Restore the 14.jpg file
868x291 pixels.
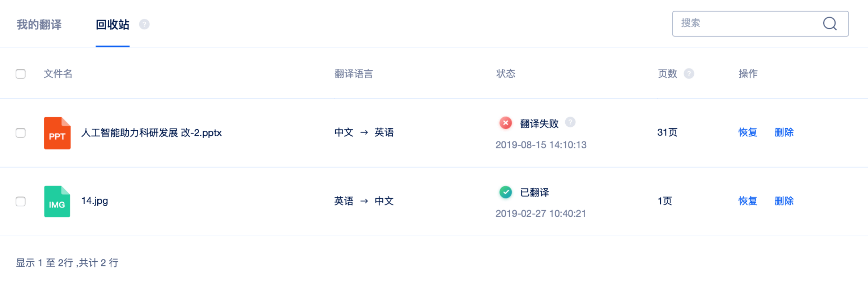[748, 201]
